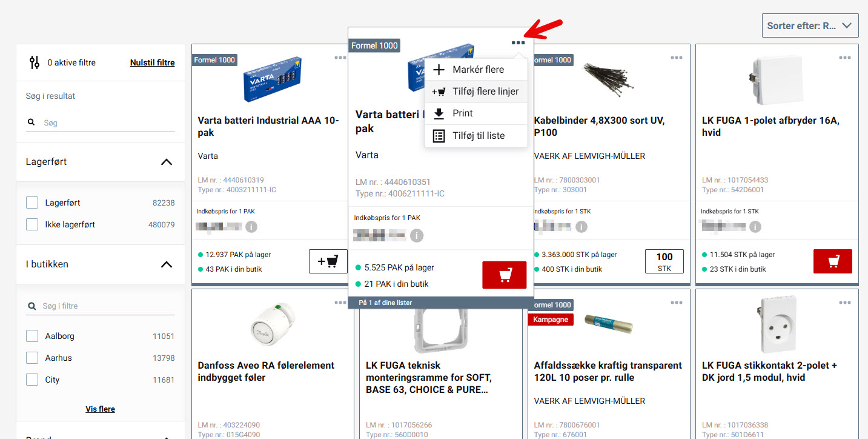Select Markér flere from context menu

(477, 70)
